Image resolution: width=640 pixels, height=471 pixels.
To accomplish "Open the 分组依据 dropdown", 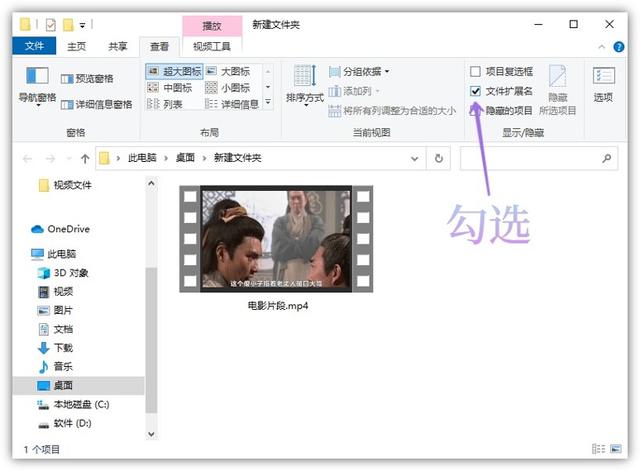I will point(359,72).
